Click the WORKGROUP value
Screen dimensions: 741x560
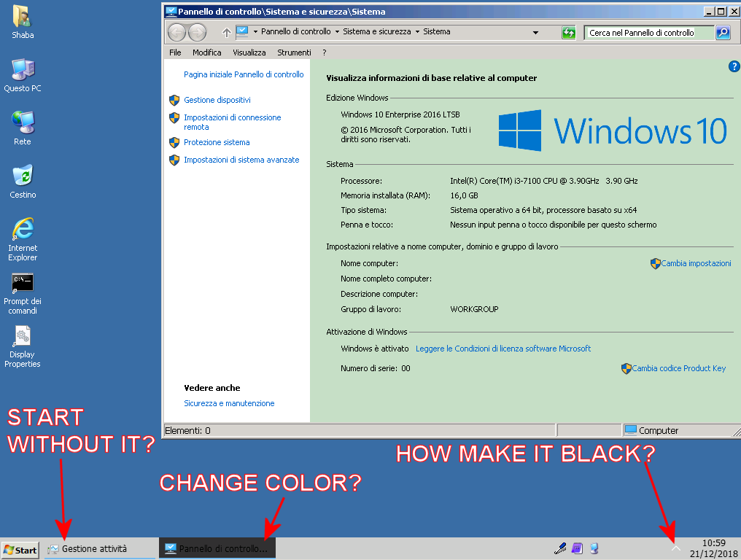pos(474,309)
